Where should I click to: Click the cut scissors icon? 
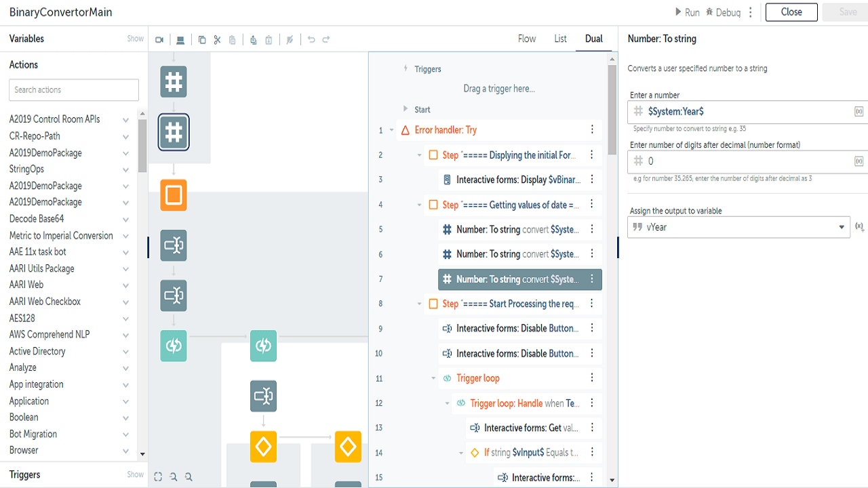(x=217, y=40)
